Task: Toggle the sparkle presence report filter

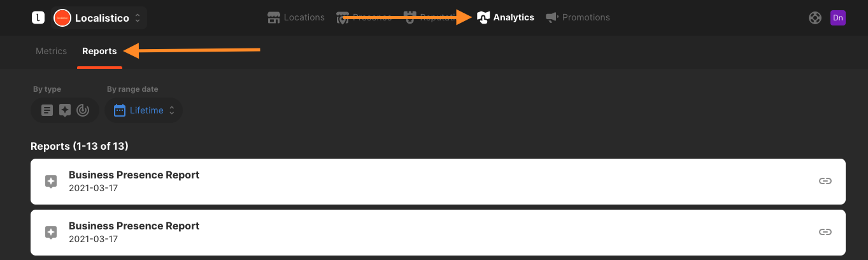Action: (x=65, y=110)
